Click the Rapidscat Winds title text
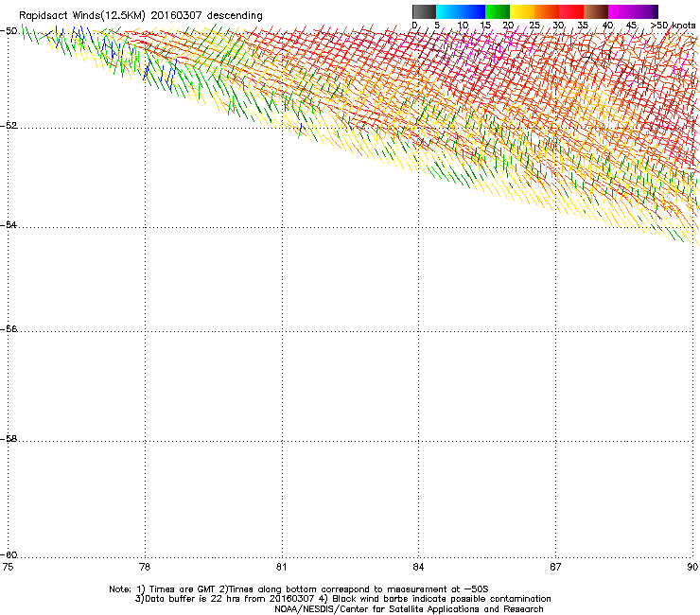Screen dimensions: 700x615 (x=141, y=16)
